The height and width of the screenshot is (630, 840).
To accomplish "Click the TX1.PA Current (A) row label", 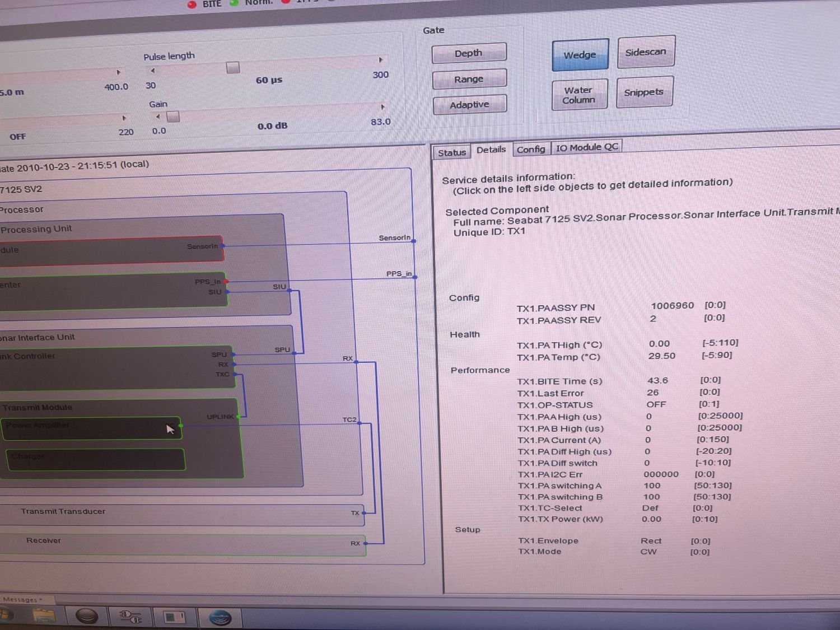I will [559, 440].
